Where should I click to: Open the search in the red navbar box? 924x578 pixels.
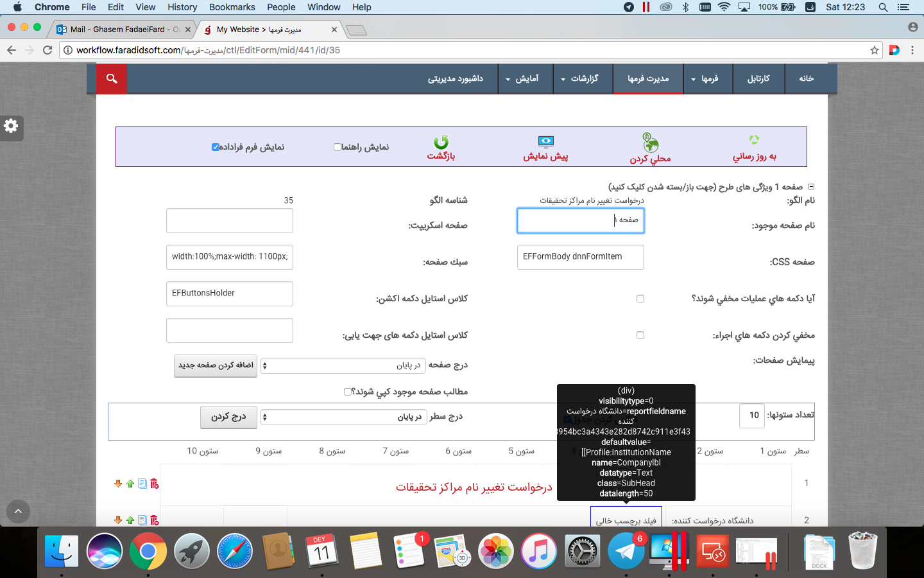112,78
